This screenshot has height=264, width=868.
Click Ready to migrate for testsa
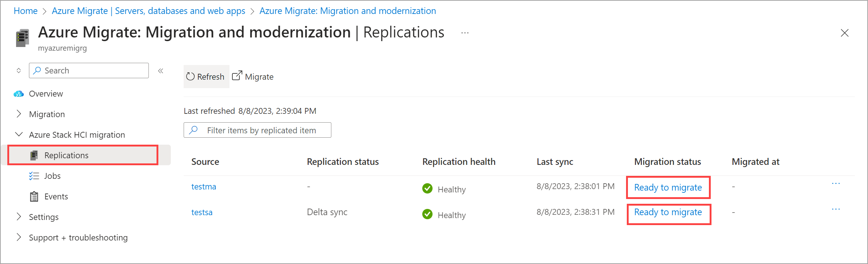(668, 212)
